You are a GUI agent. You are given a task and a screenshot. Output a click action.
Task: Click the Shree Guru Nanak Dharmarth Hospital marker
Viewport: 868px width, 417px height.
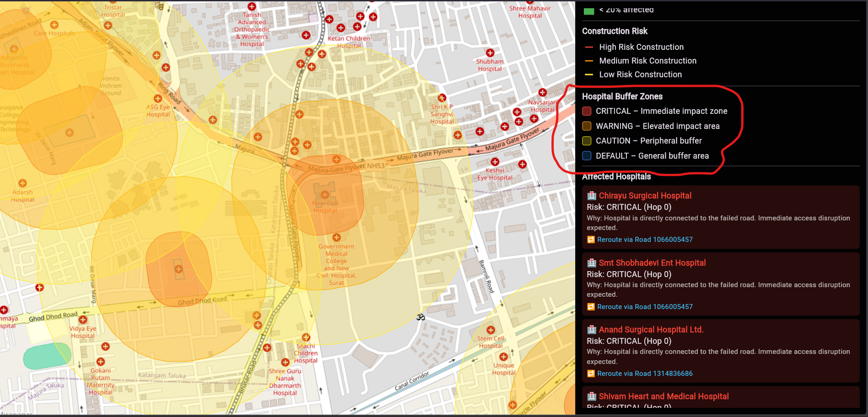285,362
